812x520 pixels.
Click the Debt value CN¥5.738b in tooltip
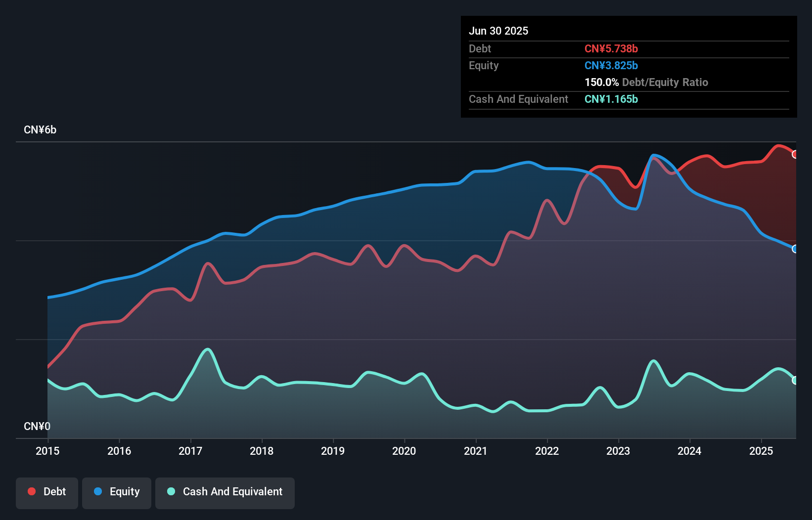point(611,48)
